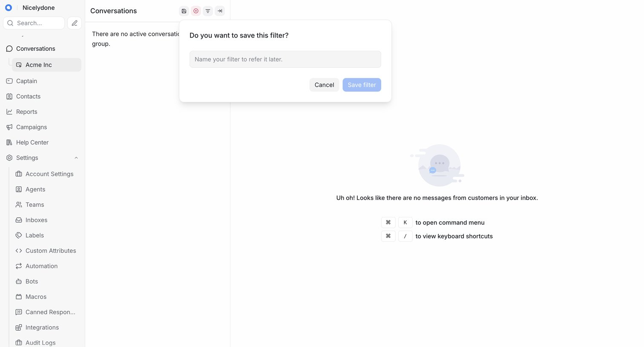The height and width of the screenshot is (347, 644).
Task: Click the save filter icon in Conversations header
Action: coord(184,11)
